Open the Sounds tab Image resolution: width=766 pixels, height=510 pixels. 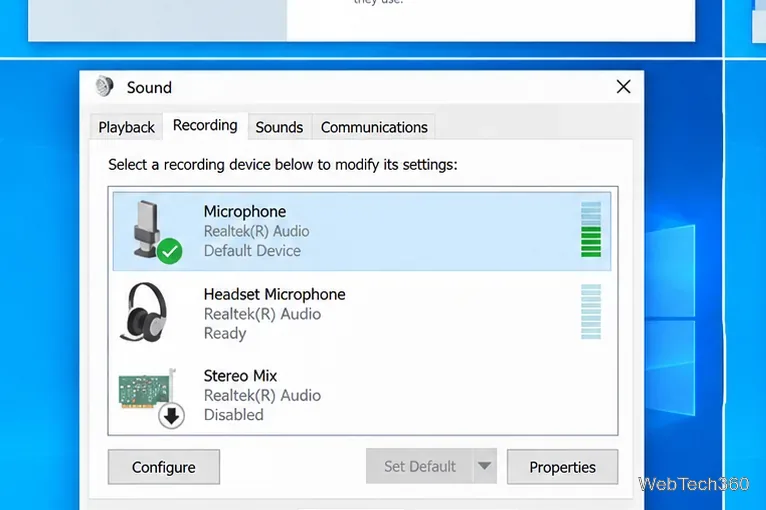(x=279, y=128)
